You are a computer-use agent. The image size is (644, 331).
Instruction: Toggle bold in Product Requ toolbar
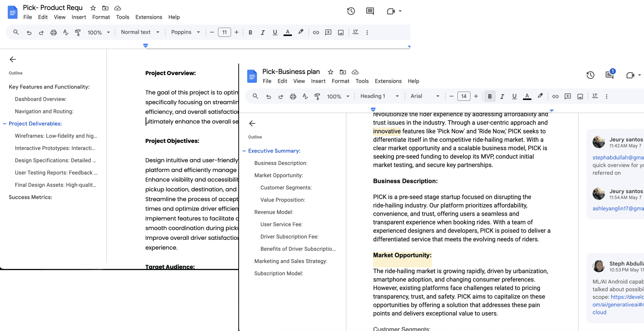click(250, 33)
